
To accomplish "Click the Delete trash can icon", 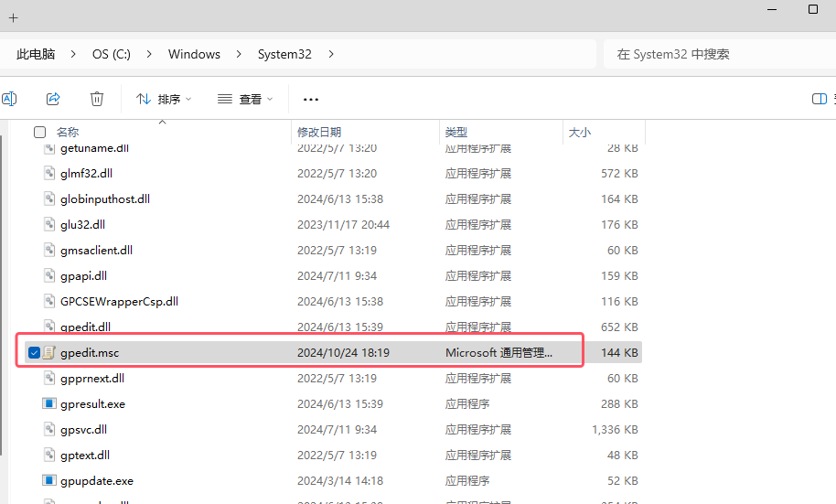I will click(97, 99).
